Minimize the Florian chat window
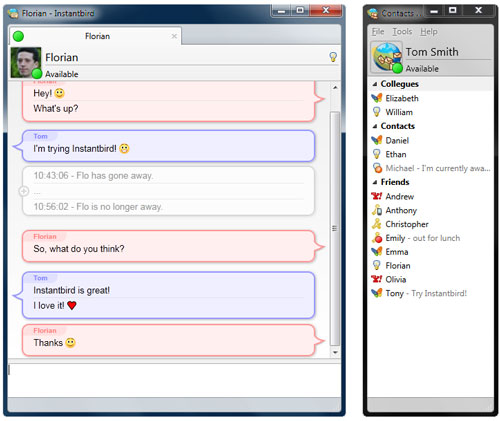This screenshot has height=421, width=500. coord(282,11)
